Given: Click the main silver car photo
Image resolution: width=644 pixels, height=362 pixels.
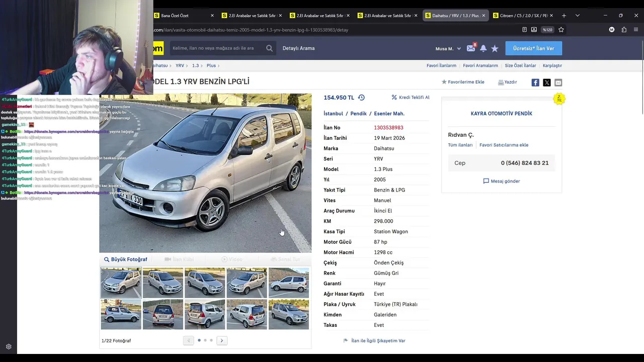Looking at the screenshot, I should tap(205, 173).
